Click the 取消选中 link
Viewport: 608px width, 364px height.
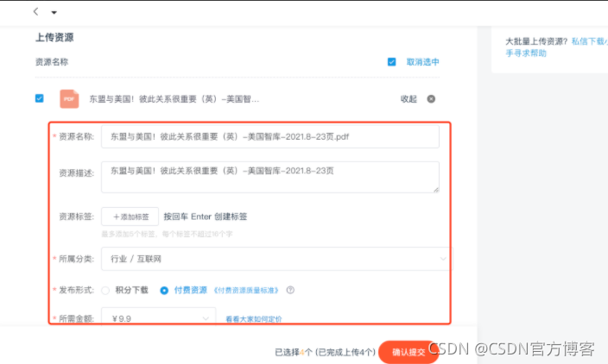[x=422, y=62]
